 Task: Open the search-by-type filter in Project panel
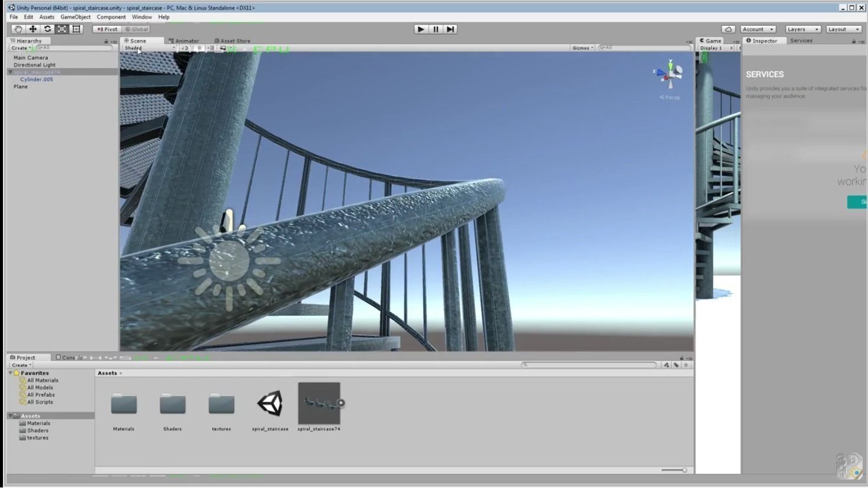click(x=666, y=365)
